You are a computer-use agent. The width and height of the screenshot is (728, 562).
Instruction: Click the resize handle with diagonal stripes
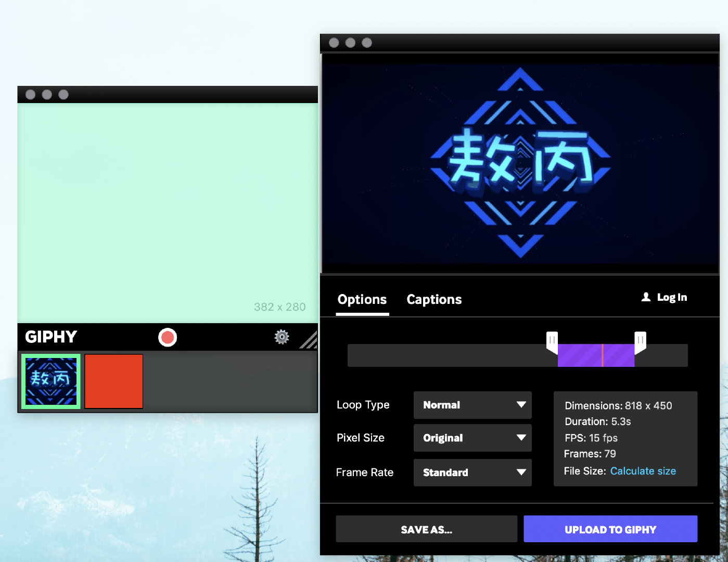point(309,340)
